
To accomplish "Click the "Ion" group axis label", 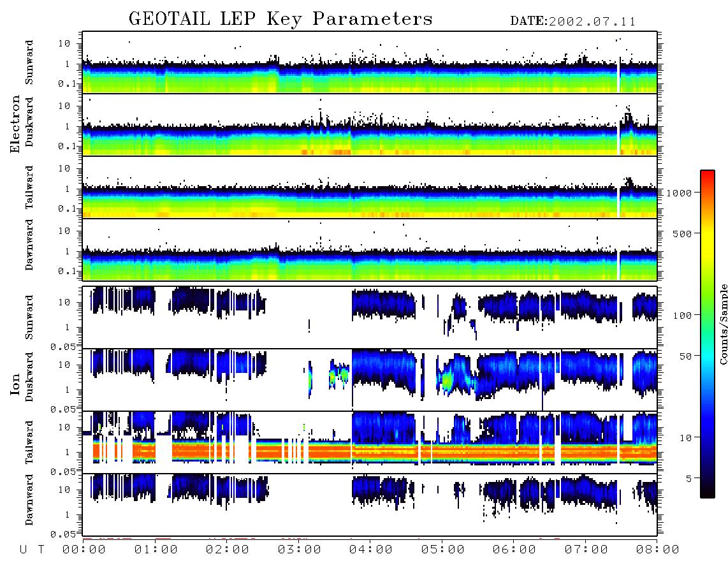I will point(15,384).
